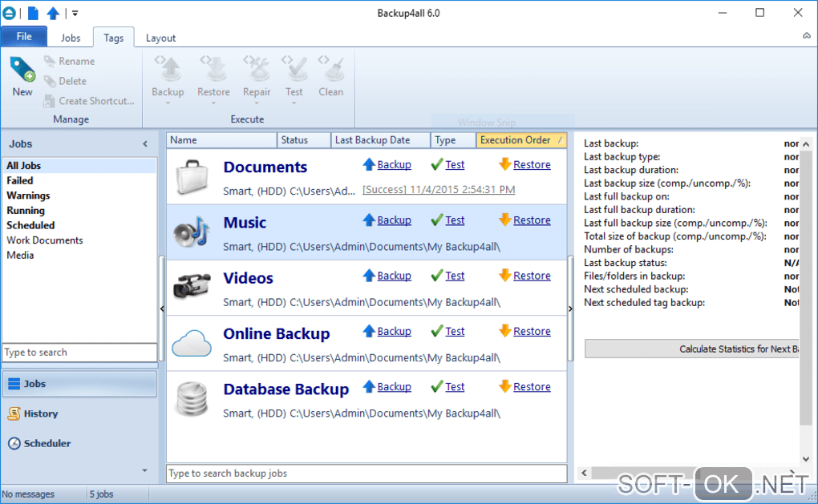This screenshot has height=504, width=818.
Task: Click Create Shortcut in Manage group
Action: click(89, 101)
